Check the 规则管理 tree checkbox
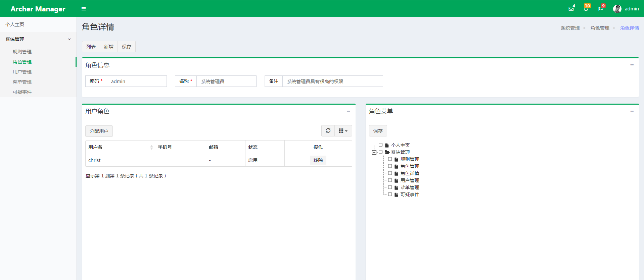 [390, 159]
